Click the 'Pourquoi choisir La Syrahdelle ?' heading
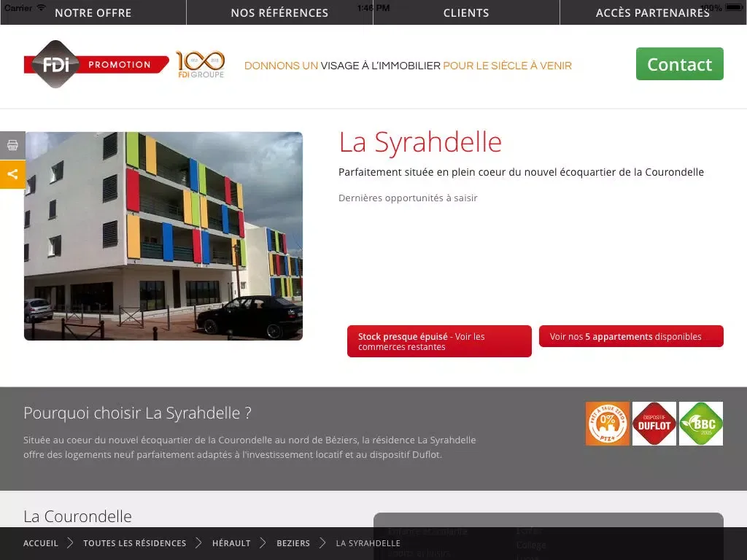The width and height of the screenshot is (747, 560). tap(137, 413)
